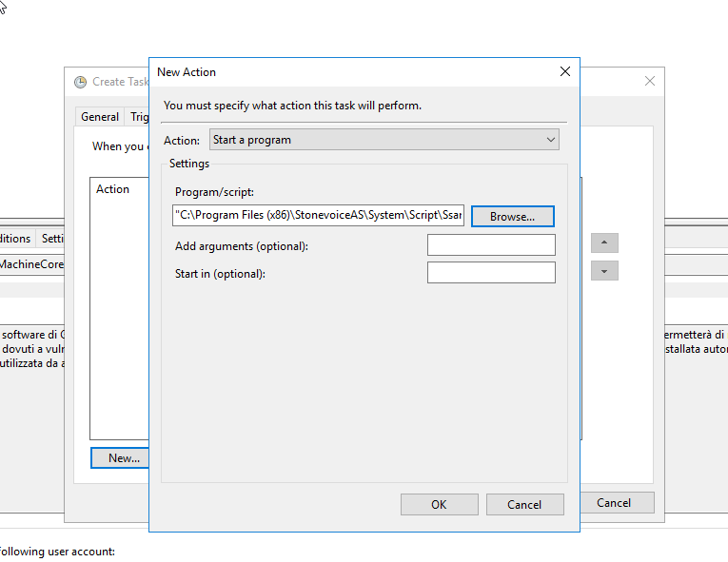Click the Create Task clock icon
The image size is (728, 562).
(x=81, y=82)
